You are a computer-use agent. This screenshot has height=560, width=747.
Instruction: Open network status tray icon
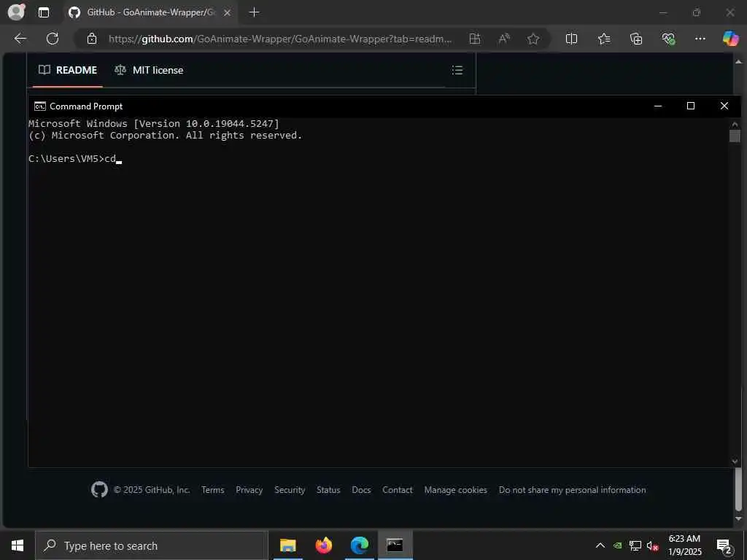635,545
